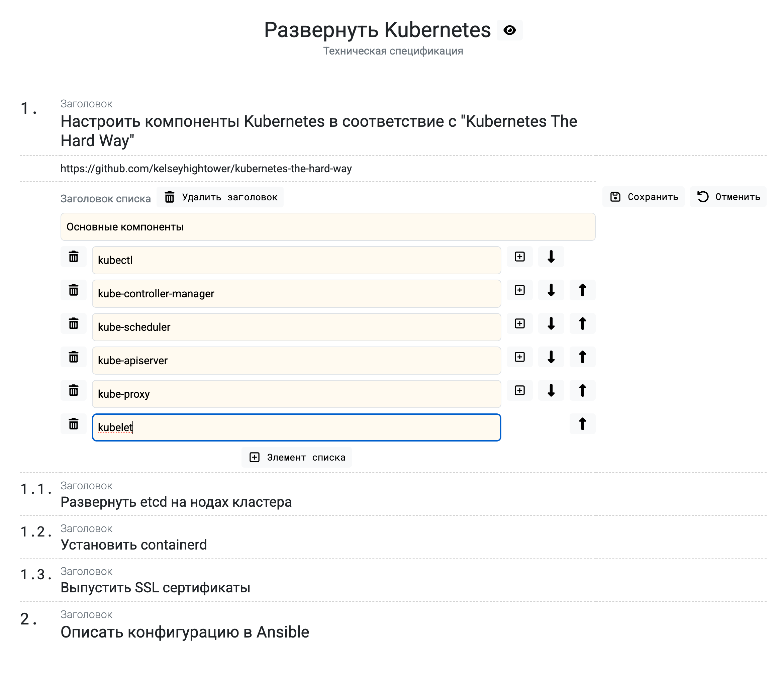The image size is (784, 683).
Task: Click into the kube-apiserver text field
Action: click(x=296, y=361)
